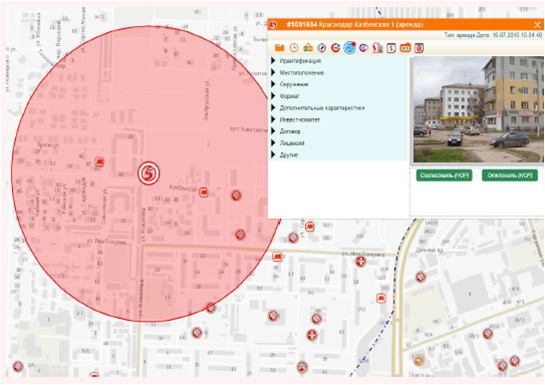Click the store sign toolbar icon
Screen dimensions: 545x385
point(308,48)
